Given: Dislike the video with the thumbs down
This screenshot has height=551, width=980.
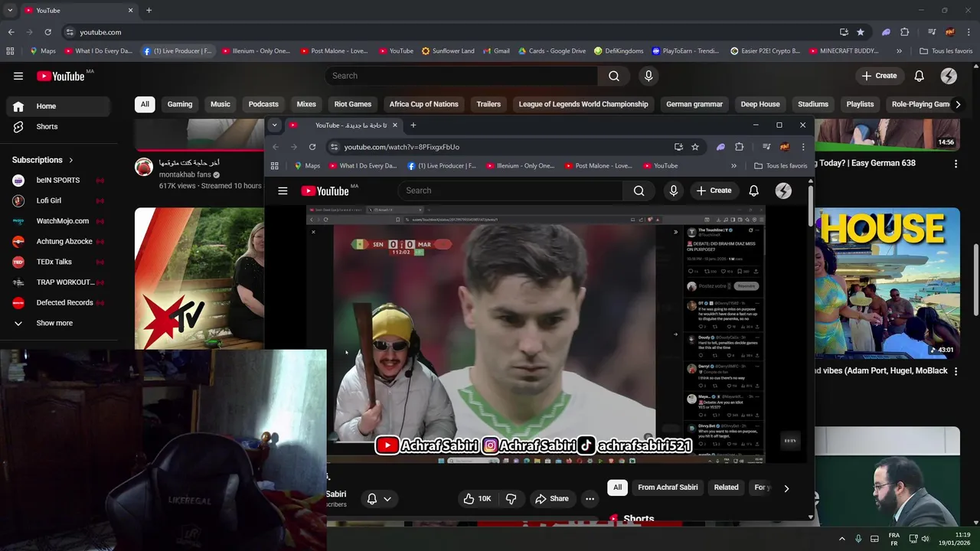Looking at the screenshot, I should (511, 499).
